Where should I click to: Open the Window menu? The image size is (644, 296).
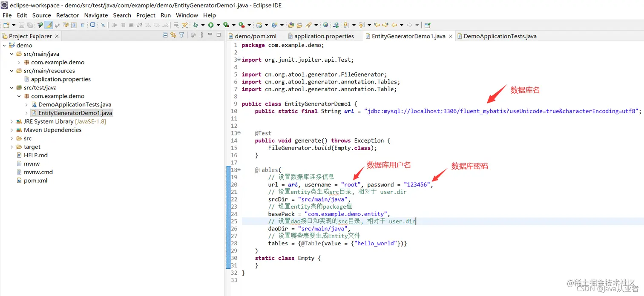187,15
